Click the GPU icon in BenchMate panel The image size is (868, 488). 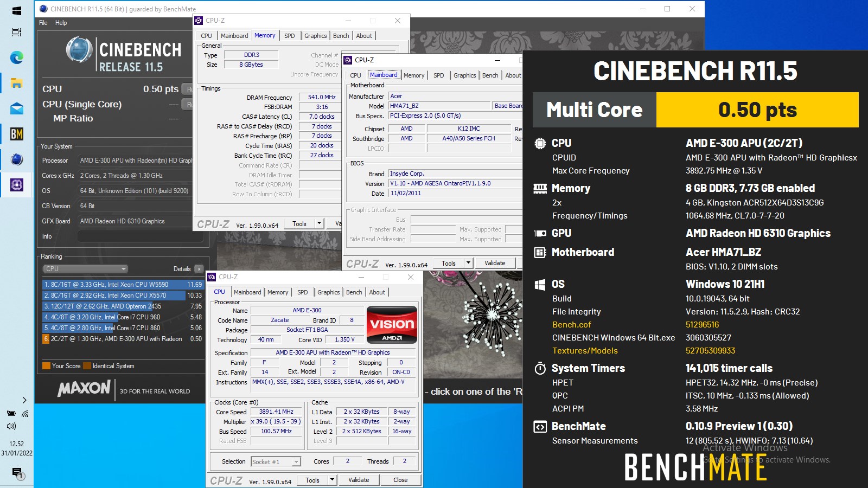click(540, 234)
